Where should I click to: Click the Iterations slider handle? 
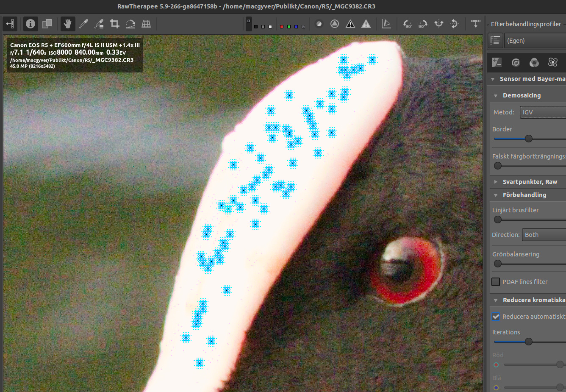click(529, 342)
